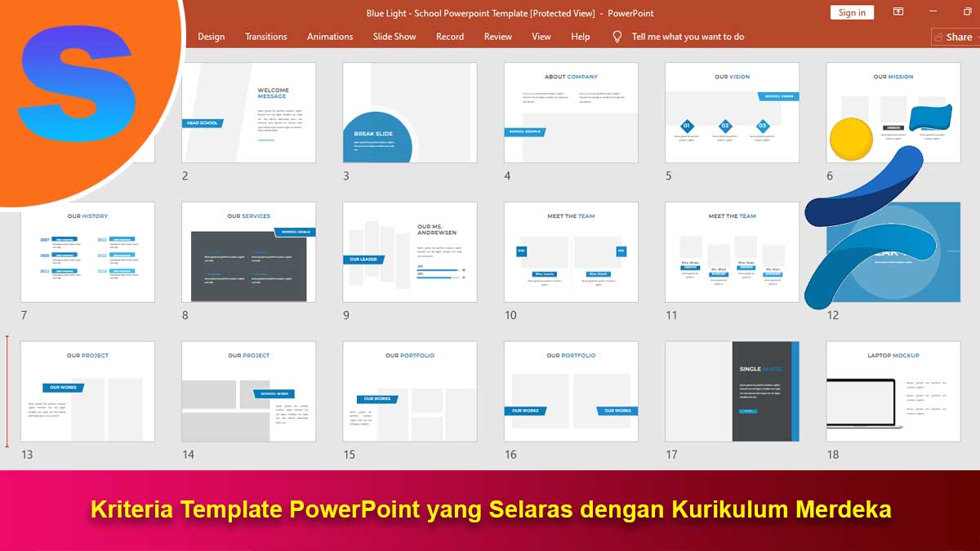
Task: Select slide 9 Our Ms. Andrewsen thumbnail
Action: [410, 252]
